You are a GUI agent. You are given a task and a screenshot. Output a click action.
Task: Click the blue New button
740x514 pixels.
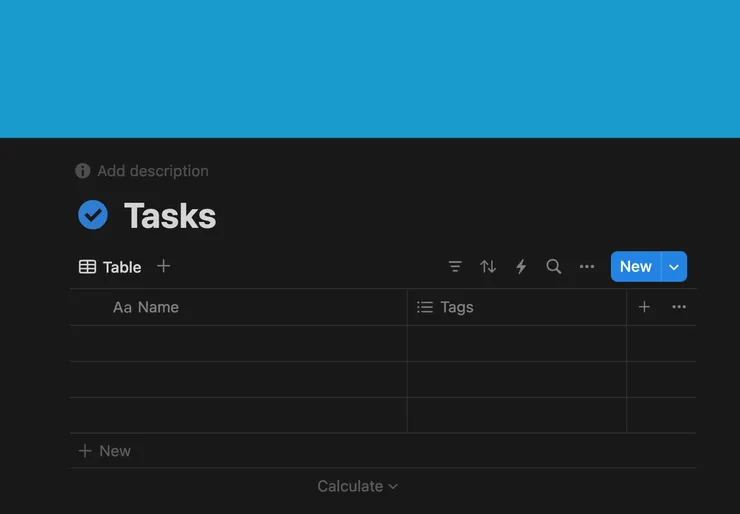pyautogui.click(x=635, y=267)
